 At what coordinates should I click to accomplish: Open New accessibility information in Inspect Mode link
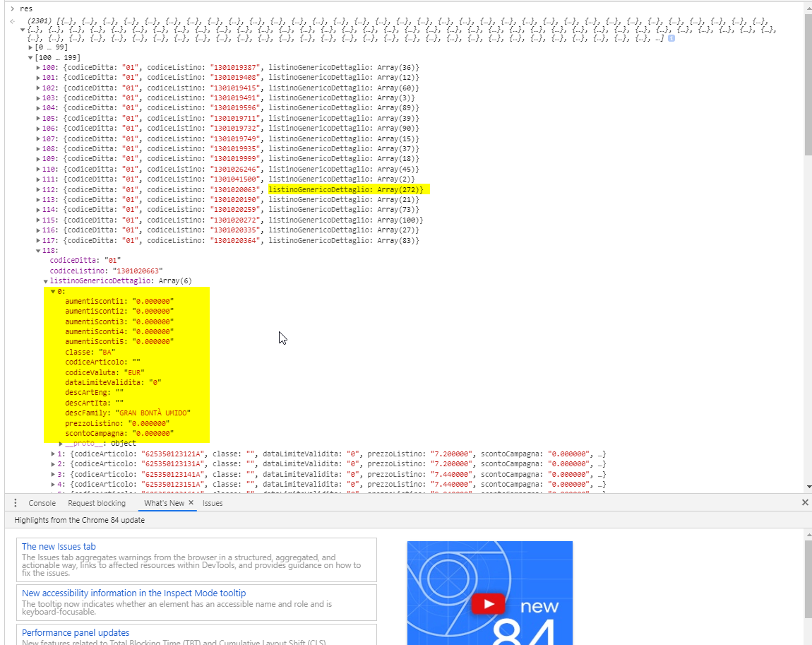[133, 593]
